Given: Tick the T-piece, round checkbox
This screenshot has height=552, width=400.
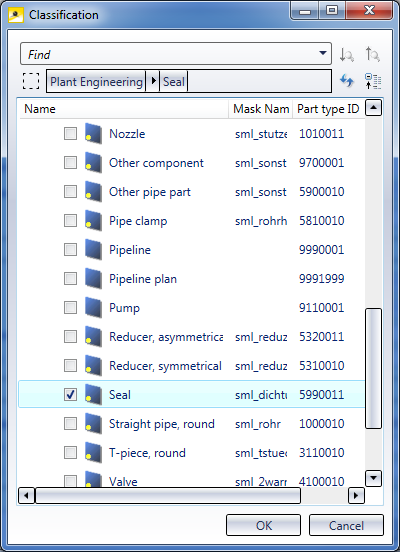Looking at the screenshot, I should click(x=70, y=453).
